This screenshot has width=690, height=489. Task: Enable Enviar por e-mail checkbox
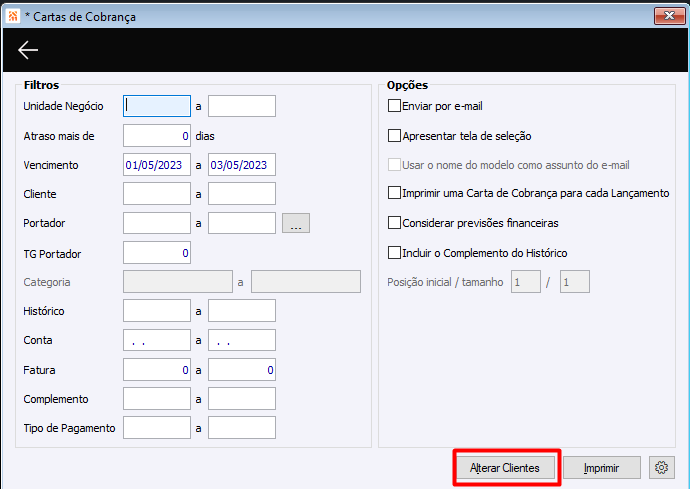[394, 106]
